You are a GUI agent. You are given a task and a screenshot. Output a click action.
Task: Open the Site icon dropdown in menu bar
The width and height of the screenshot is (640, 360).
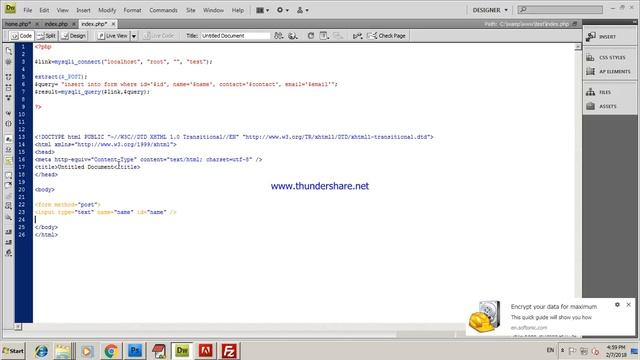pyautogui.click(x=302, y=10)
